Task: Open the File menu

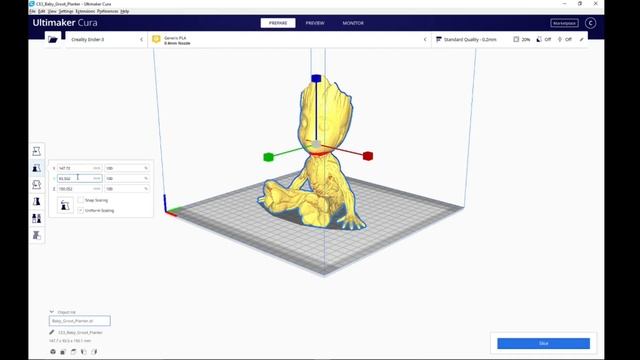Action: tap(33, 11)
